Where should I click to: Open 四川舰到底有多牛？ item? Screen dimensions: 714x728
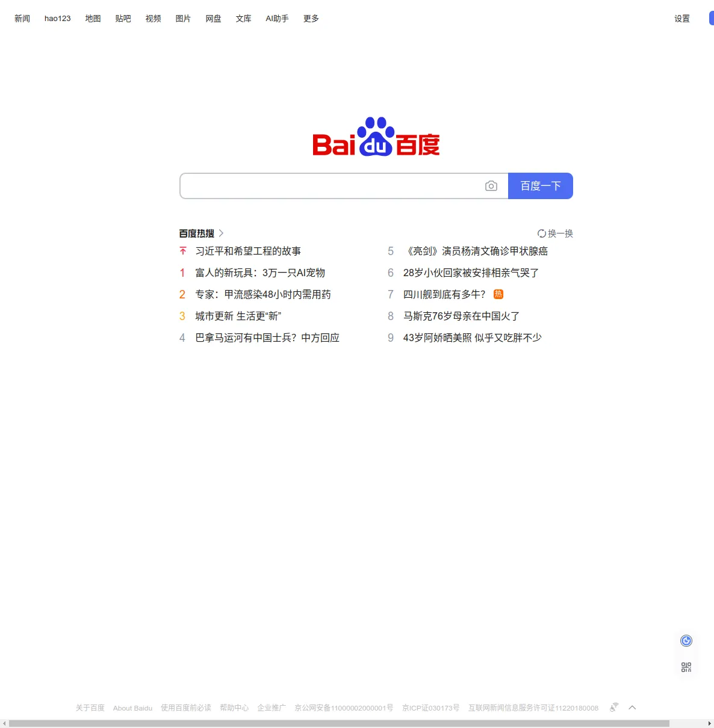pyautogui.click(x=444, y=294)
